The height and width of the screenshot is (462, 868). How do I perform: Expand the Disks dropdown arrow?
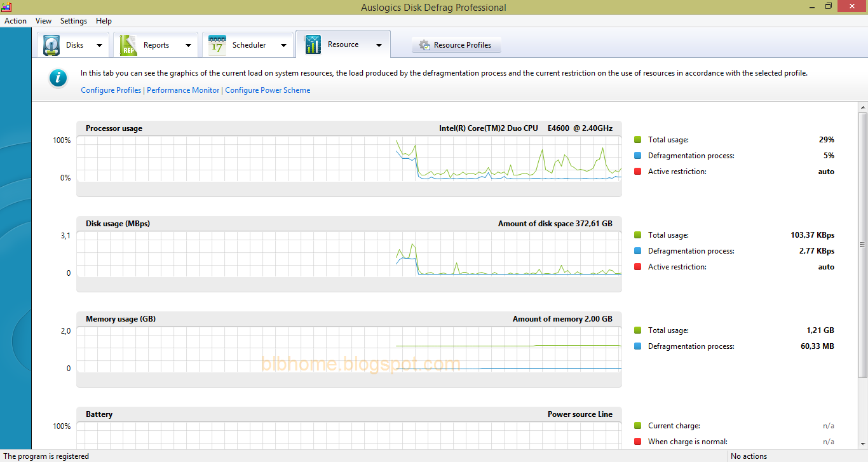pyautogui.click(x=99, y=44)
